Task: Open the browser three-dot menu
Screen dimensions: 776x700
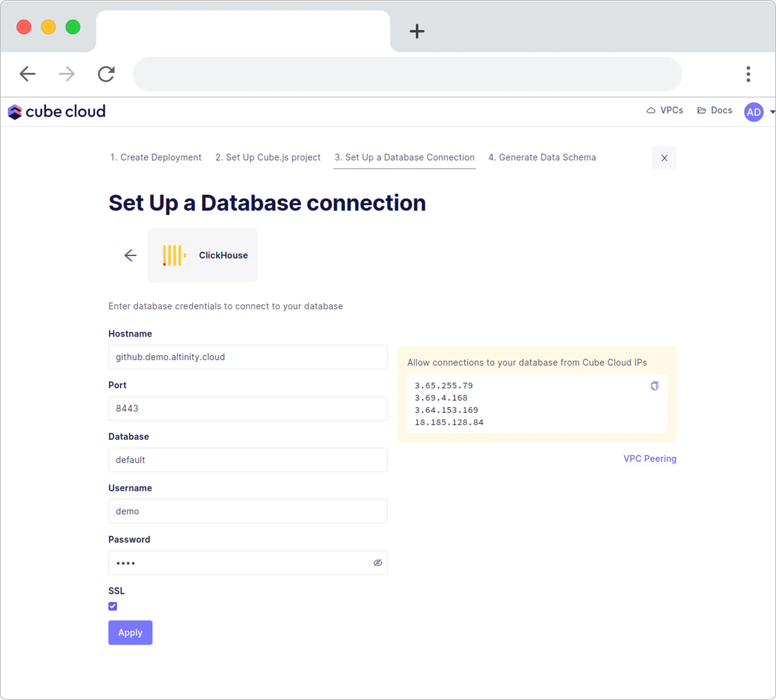Action: pos(748,74)
